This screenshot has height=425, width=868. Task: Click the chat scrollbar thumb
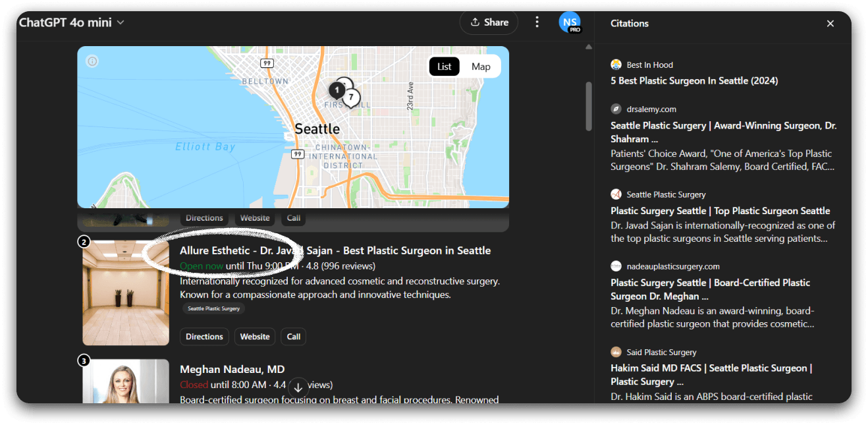tap(589, 105)
